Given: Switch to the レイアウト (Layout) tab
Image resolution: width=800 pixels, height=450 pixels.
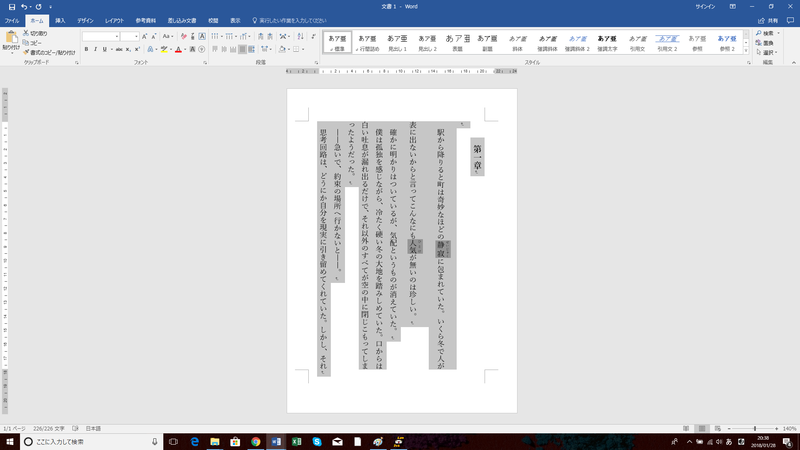Looking at the screenshot, I should (114, 20).
